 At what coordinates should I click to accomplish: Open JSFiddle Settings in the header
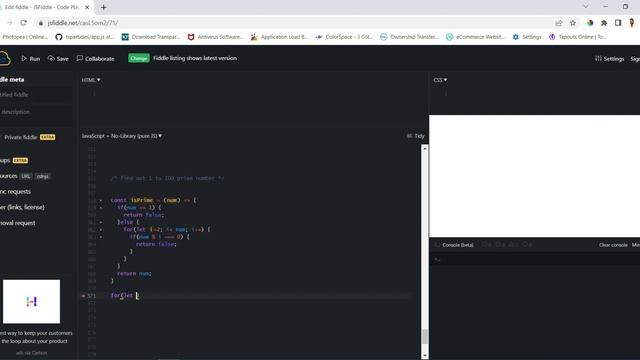pos(609,59)
